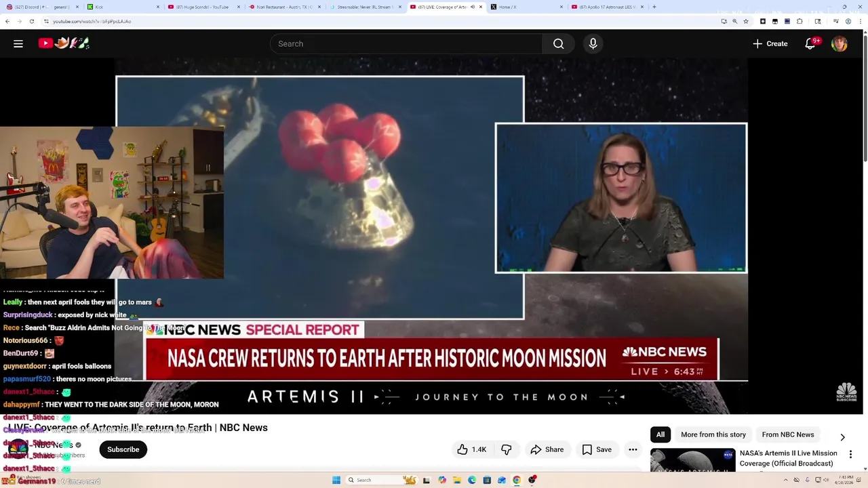
Task: Open the Copilot icon in the taskbar
Action: (x=442, y=480)
